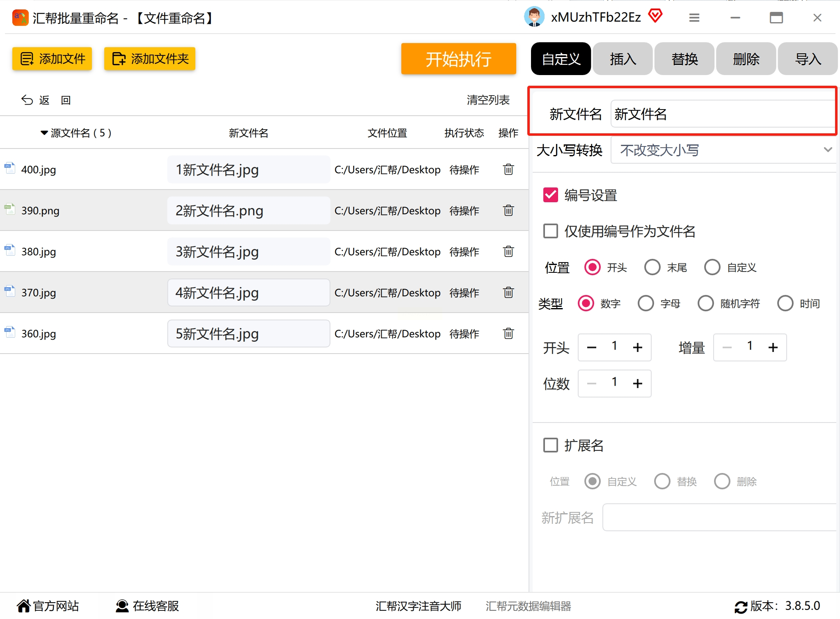840x619 pixels.
Task: Click the version refresh icon
Action: pyautogui.click(x=741, y=607)
